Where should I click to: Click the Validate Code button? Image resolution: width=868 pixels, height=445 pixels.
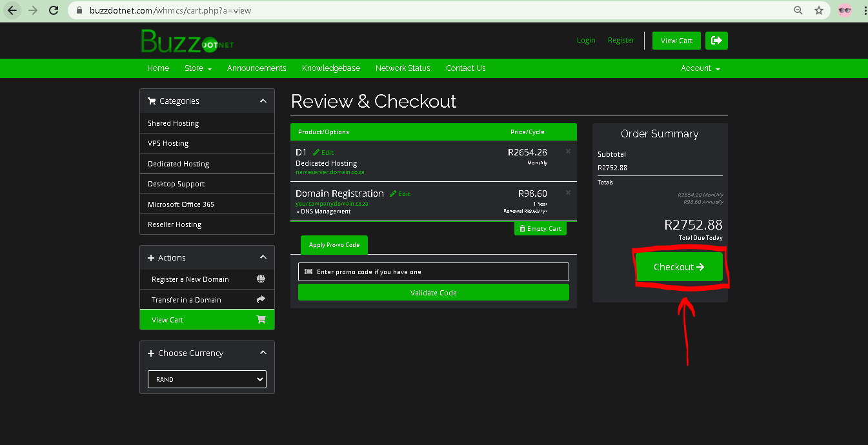pyautogui.click(x=433, y=293)
